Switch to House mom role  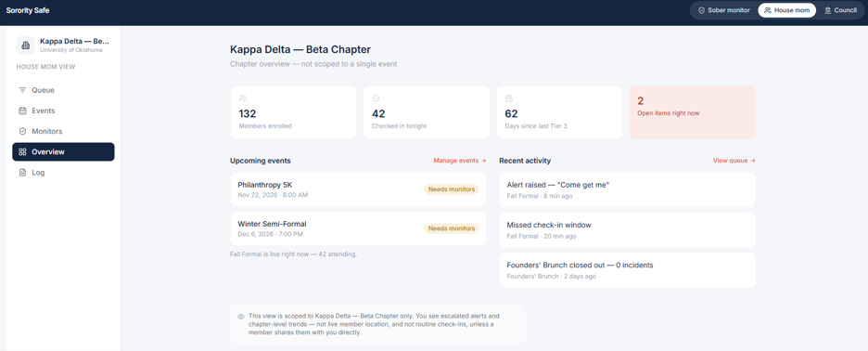tap(786, 10)
